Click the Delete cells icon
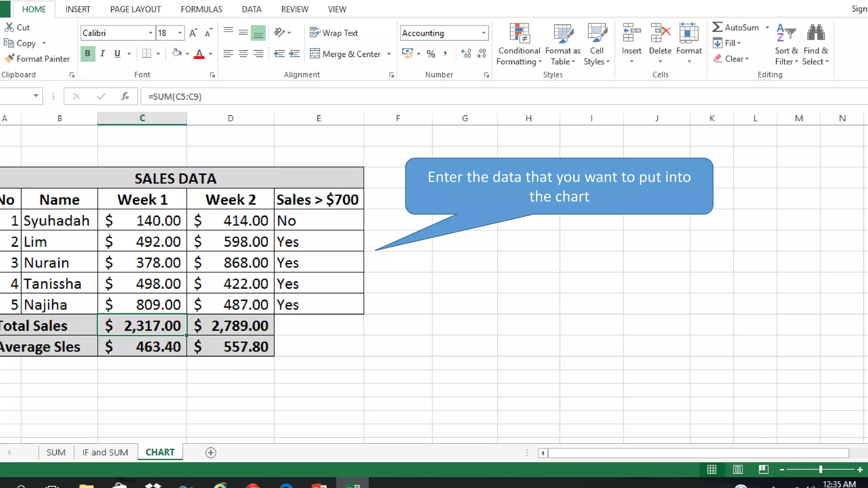Screen dimensions: 868x488 pyautogui.click(x=660, y=34)
